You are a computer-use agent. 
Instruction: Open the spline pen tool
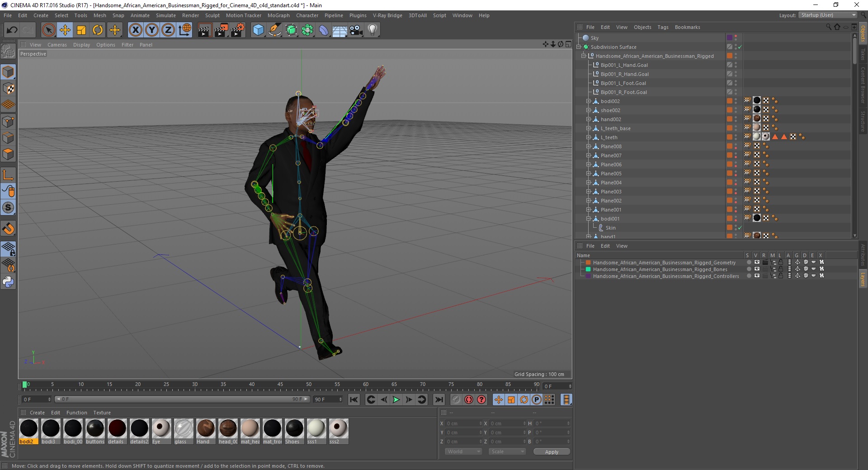[x=275, y=30]
